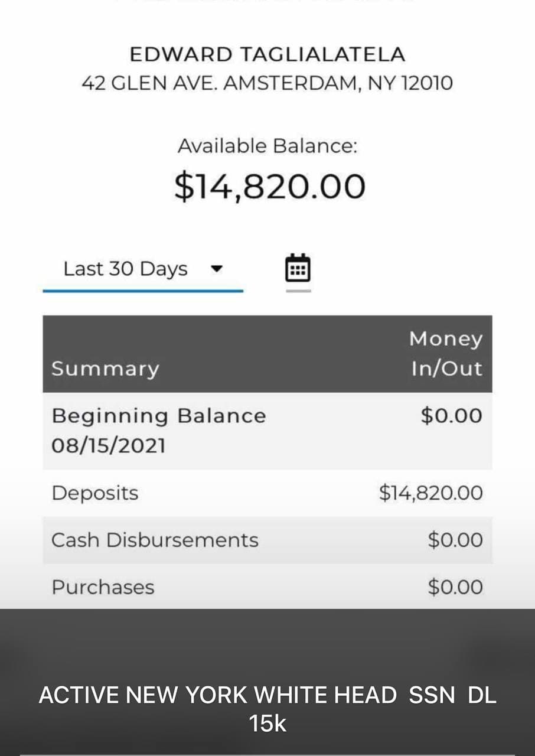This screenshot has height=756, width=535.
Task: Click the 08/15/2021 beginning balance date
Action: tap(109, 445)
